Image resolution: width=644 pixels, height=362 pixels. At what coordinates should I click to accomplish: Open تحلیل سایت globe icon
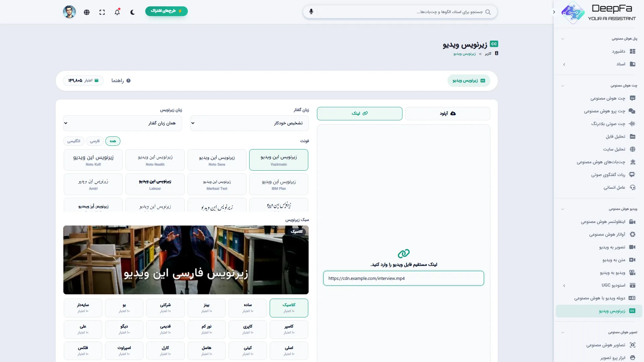(633, 149)
